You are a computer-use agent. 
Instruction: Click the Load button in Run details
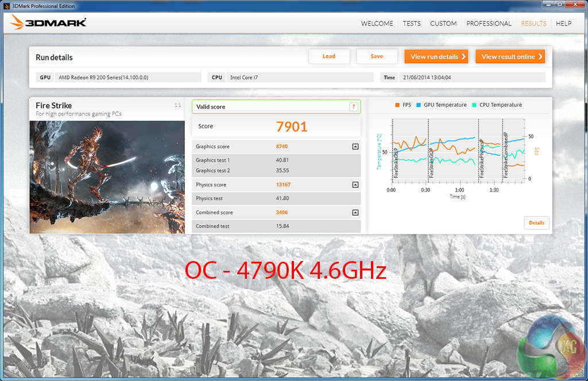pyautogui.click(x=329, y=56)
